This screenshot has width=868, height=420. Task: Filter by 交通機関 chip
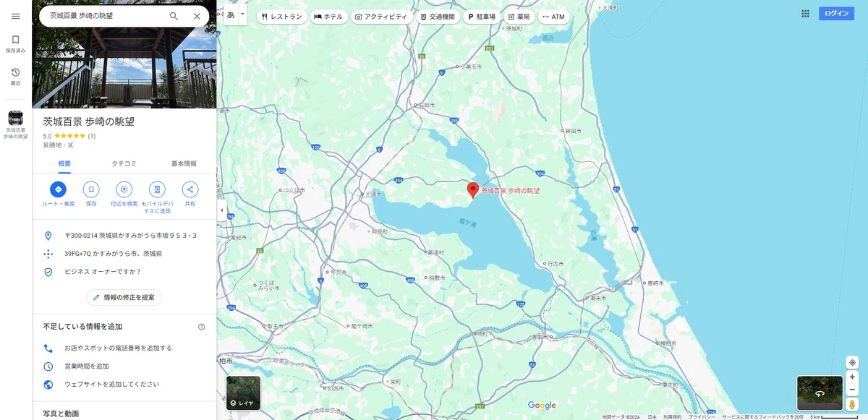point(438,17)
